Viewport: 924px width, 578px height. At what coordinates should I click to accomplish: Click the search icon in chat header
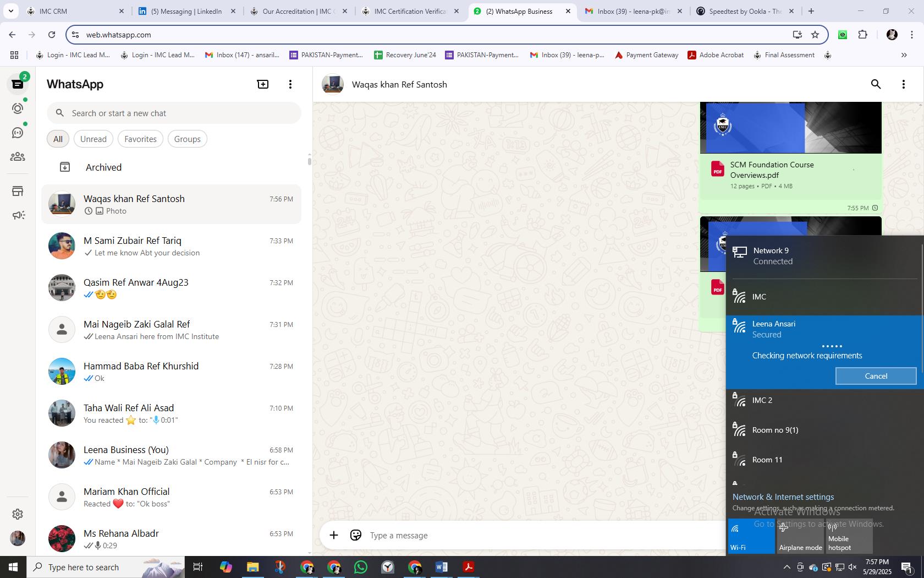(876, 84)
